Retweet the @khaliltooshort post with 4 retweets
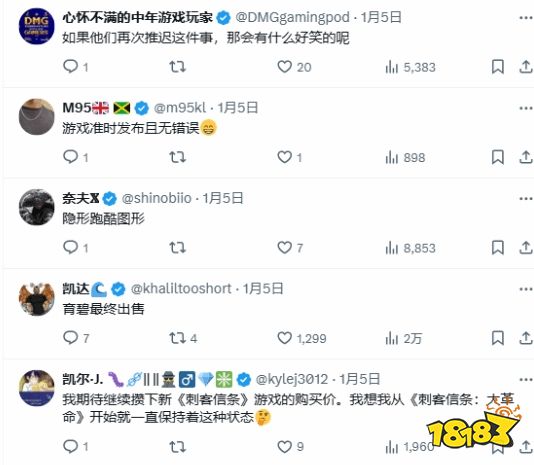Image resolution: width=534 pixels, height=465 pixels. 183,338
